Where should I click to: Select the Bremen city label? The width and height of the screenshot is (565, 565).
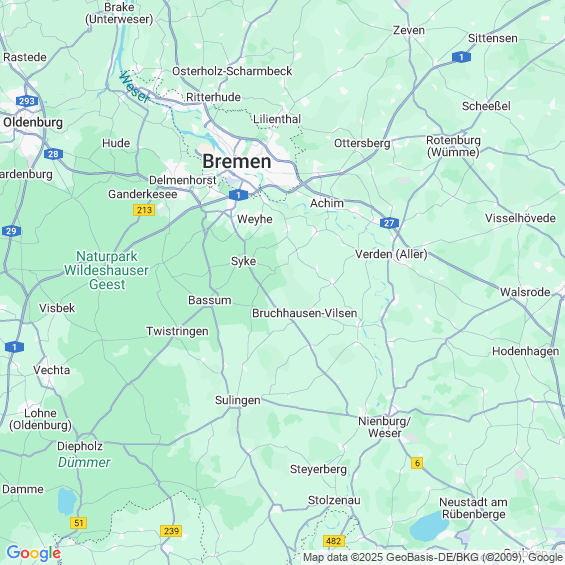click(x=237, y=161)
